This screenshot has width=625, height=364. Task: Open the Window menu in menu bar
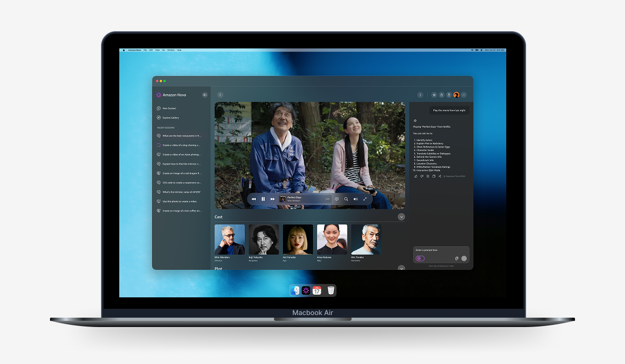coord(171,50)
